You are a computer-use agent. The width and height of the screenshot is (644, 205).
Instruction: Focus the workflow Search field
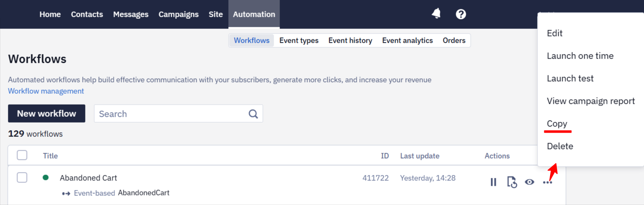pos(178,114)
